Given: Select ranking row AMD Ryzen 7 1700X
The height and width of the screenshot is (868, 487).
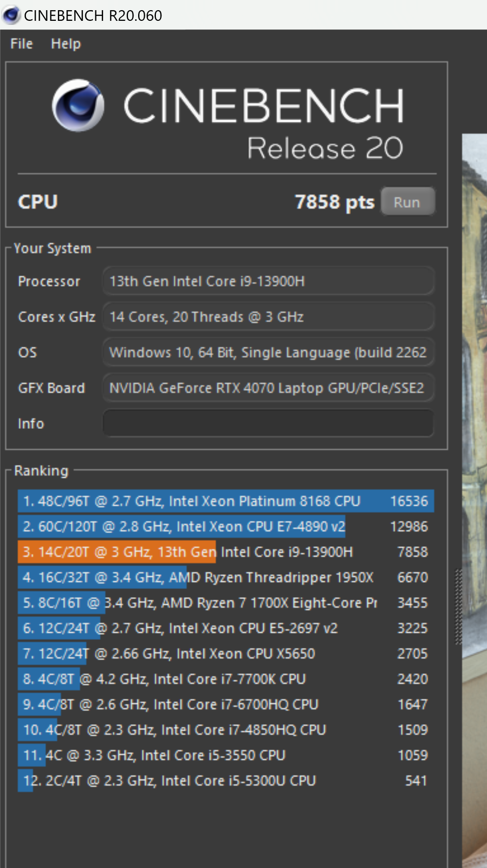Looking at the screenshot, I should coord(226,603).
